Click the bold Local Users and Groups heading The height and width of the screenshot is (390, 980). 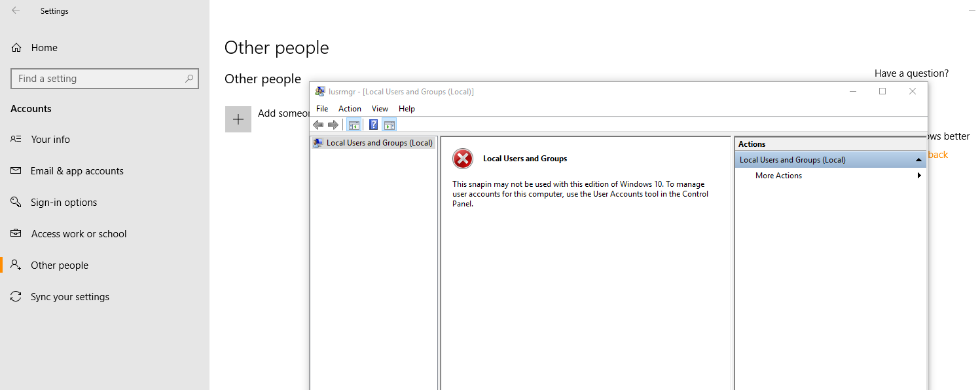tap(525, 159)
